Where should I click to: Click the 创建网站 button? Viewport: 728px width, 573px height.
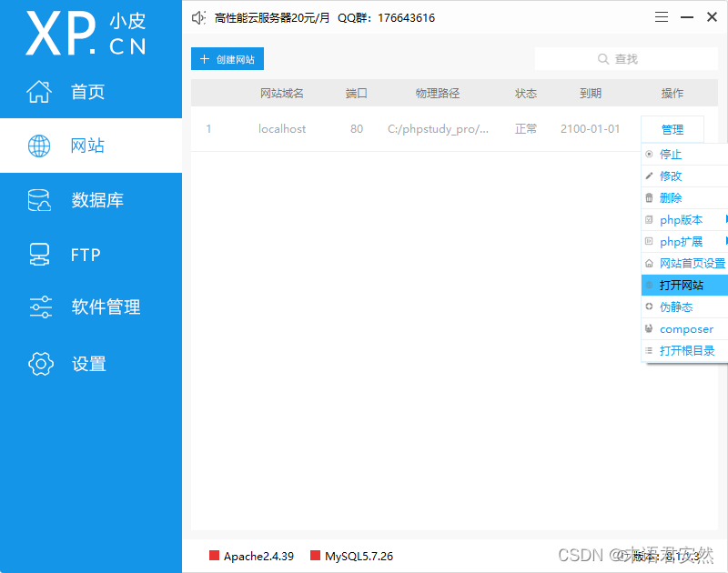point(227,57)
